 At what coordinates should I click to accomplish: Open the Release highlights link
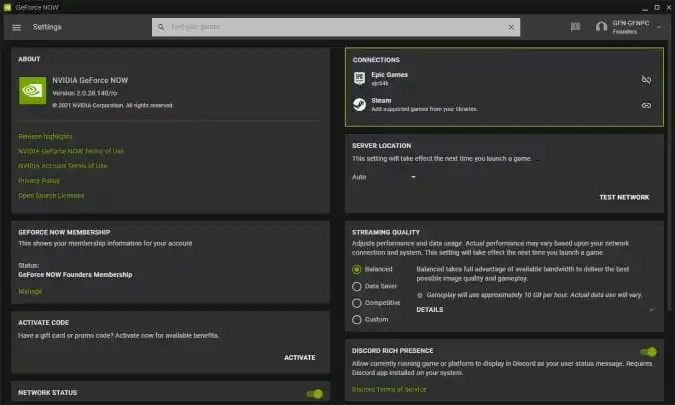45,136
